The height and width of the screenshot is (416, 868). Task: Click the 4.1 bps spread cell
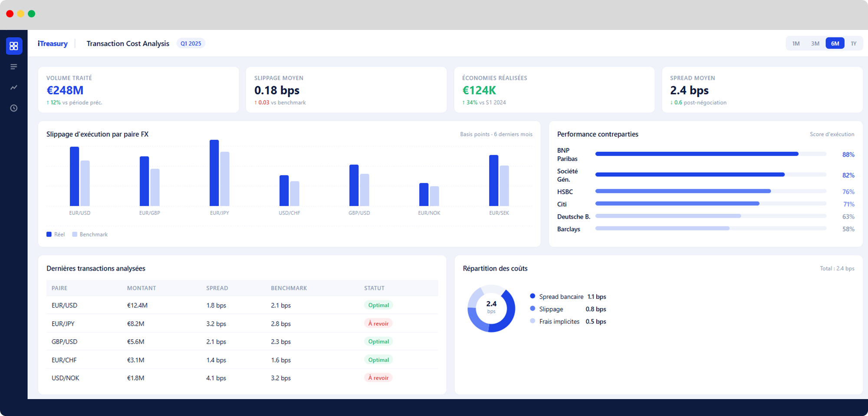pyautogui.click(x=216, y=378)
